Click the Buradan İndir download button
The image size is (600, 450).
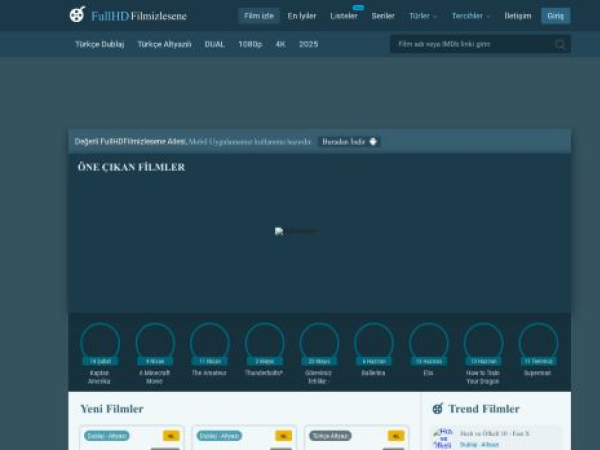349,142
